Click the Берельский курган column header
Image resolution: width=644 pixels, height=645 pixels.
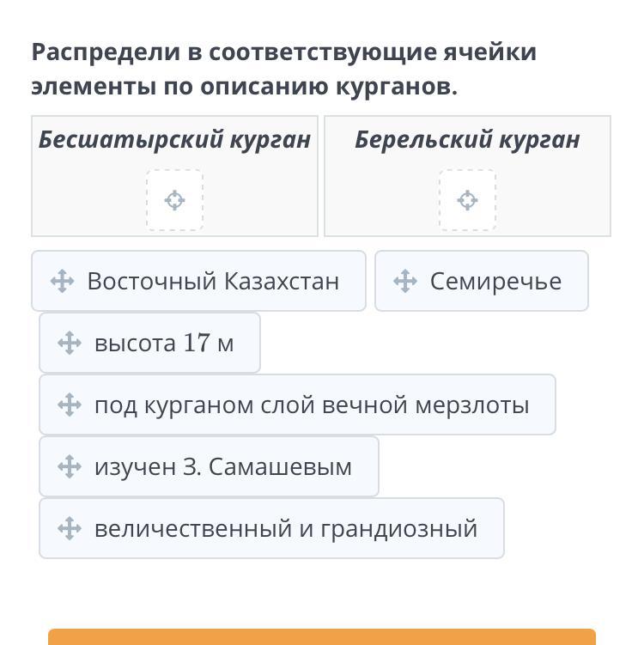[467, 139]
